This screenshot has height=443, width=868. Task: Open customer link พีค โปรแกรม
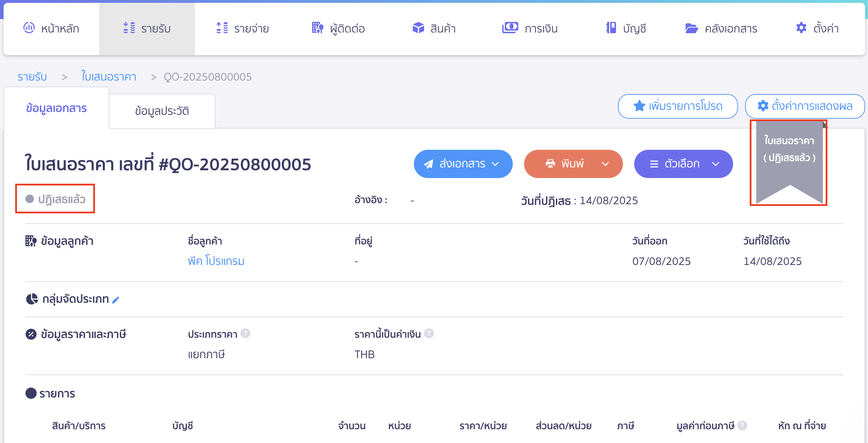click(x=216, y=261)
